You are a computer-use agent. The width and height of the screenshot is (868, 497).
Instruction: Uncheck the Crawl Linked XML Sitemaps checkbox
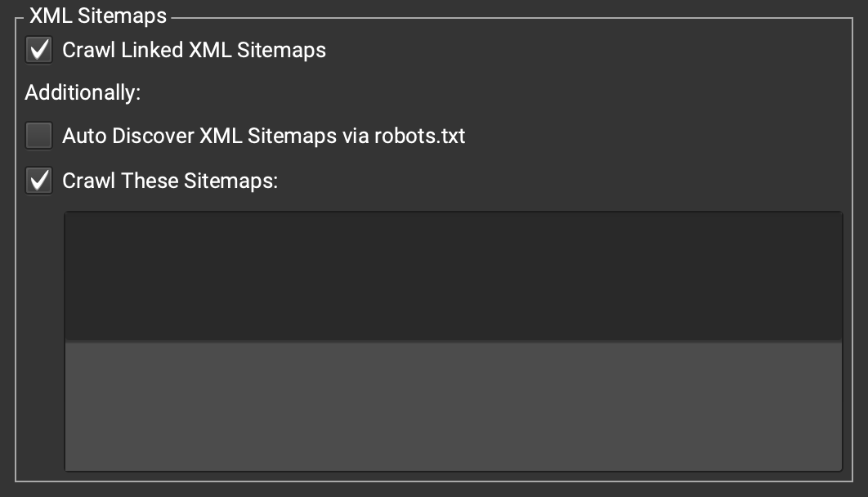click(38, 50)
